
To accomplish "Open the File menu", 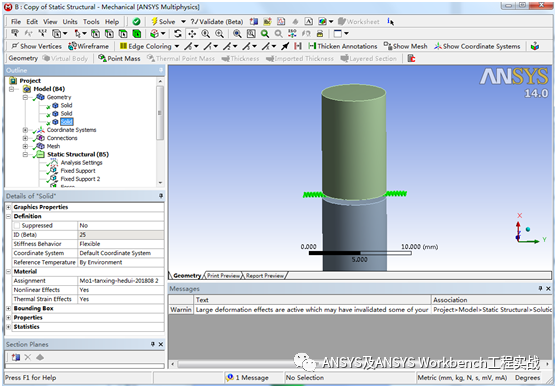I will click(16, 22).
